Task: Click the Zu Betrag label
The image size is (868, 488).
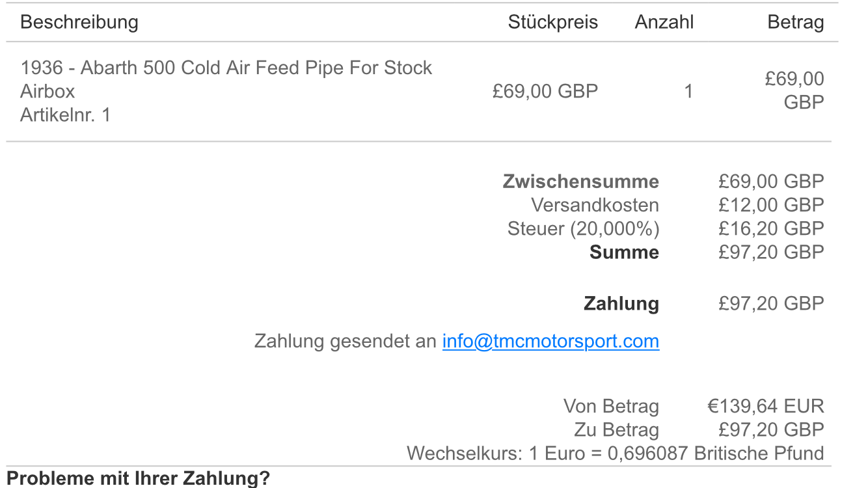Action: 616,429
